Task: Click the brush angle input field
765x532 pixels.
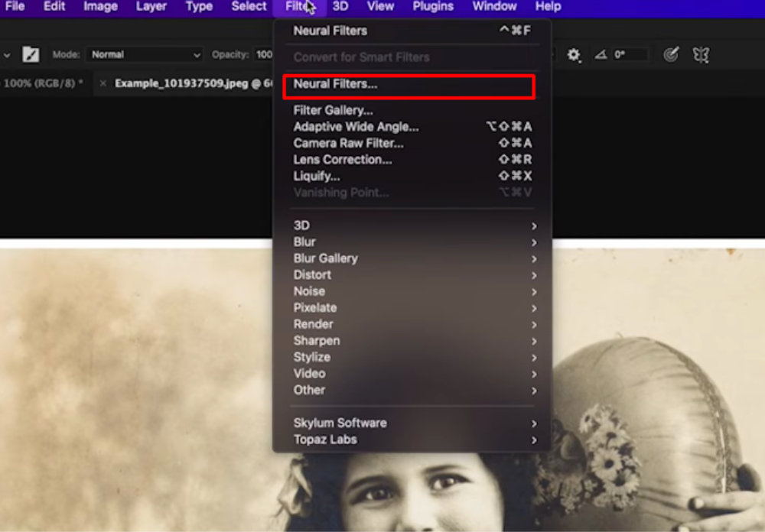Action: coord(629,55)
